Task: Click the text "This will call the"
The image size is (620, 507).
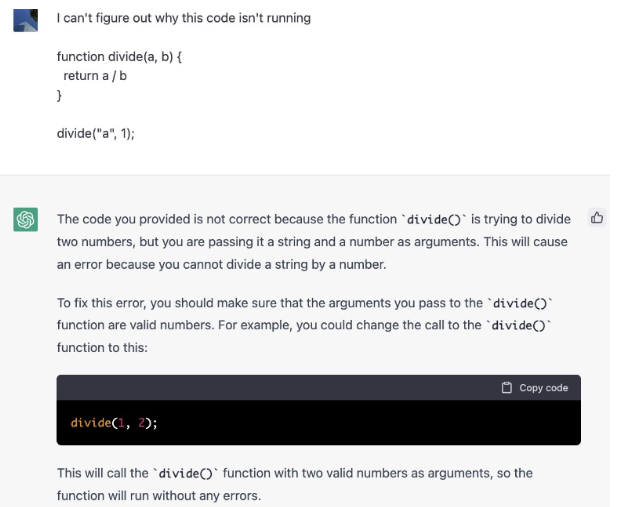Action: (100, 473)
